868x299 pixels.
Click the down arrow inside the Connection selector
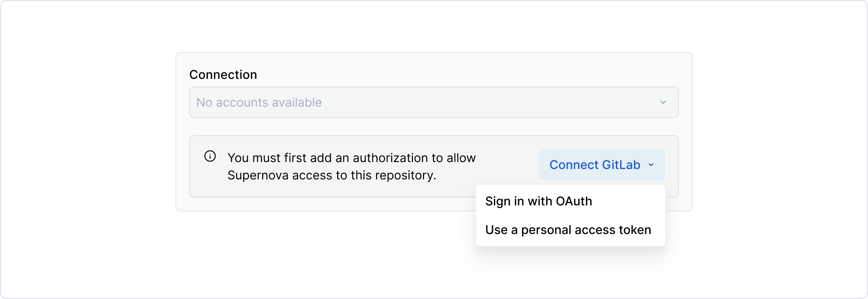663,102
